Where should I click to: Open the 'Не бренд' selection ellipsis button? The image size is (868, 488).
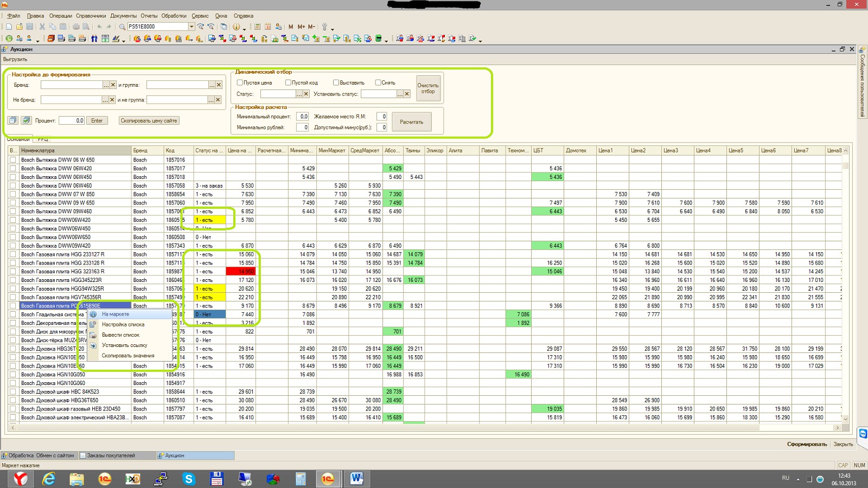click(105, 100)
